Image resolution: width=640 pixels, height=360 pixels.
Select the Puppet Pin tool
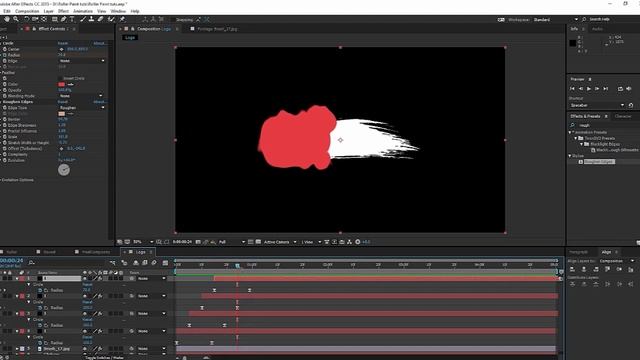point(122,19)
